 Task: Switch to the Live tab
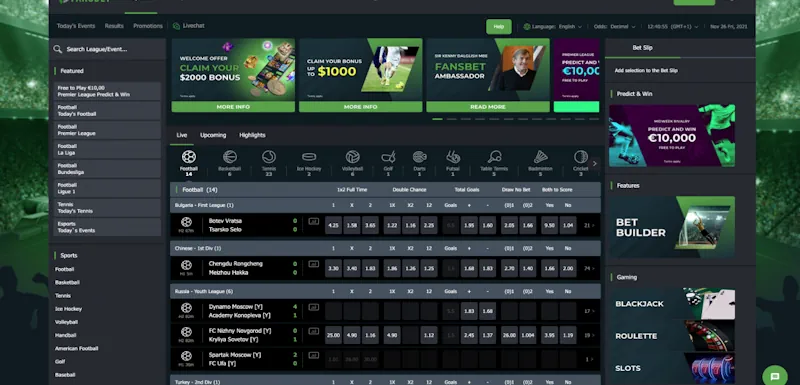click(182, 135)
